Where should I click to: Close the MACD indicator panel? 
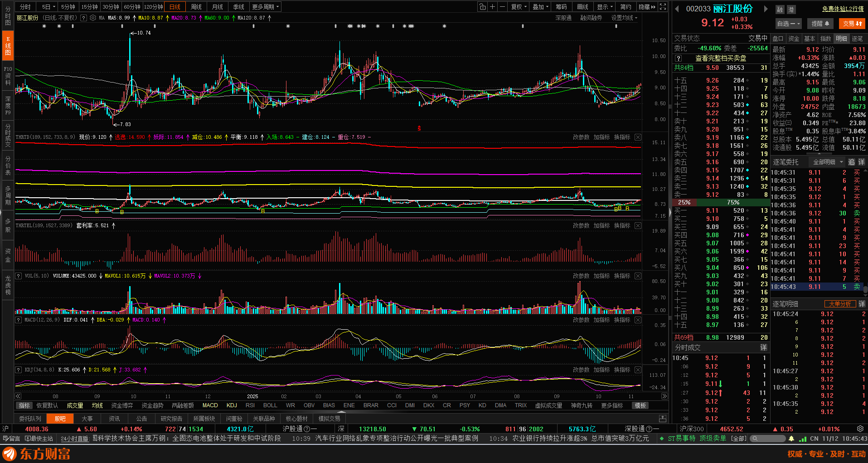(638, 320)
